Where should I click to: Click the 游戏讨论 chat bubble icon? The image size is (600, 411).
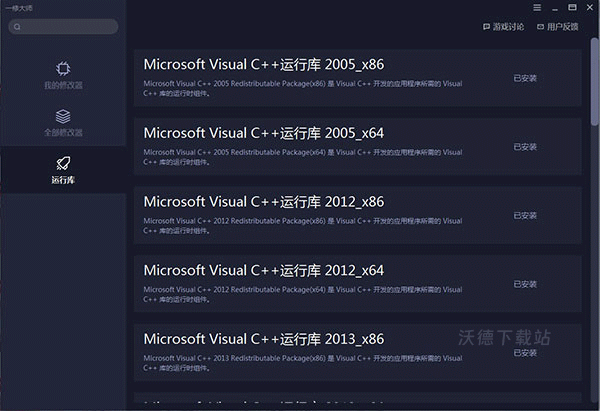(x=486, y=27)
